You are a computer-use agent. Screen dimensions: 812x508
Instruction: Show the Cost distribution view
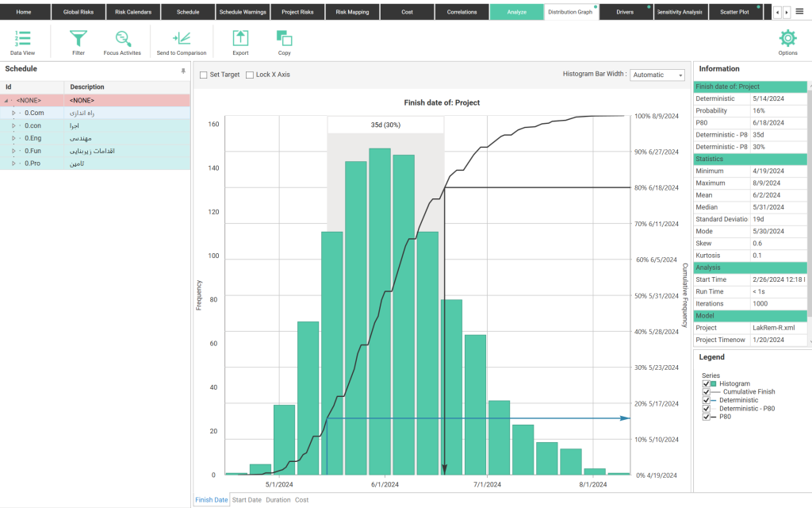pyautogui.click(x=302, y=500)
